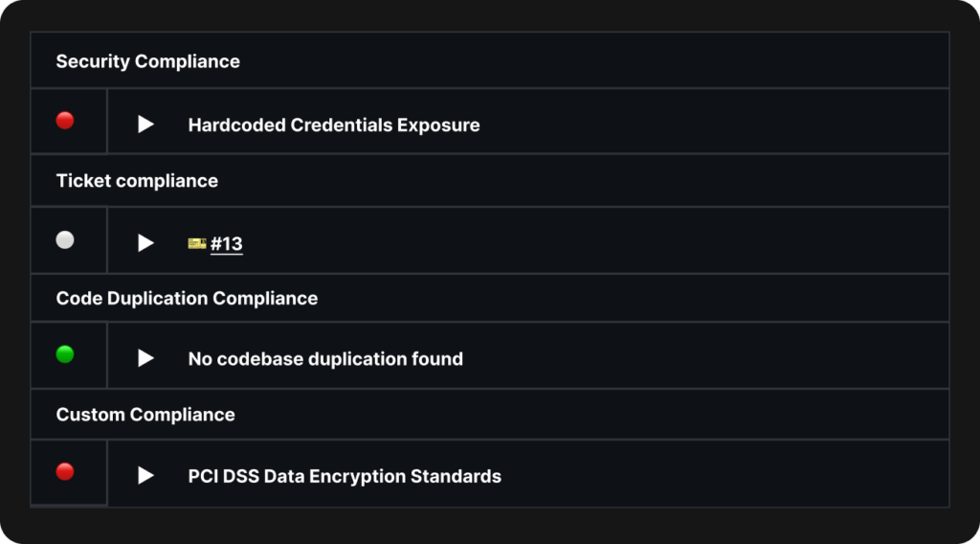Image resolution: width=980 pixels, height=544 pixels.
Task: Select the Custom Compliance section header
Action: 145,415
